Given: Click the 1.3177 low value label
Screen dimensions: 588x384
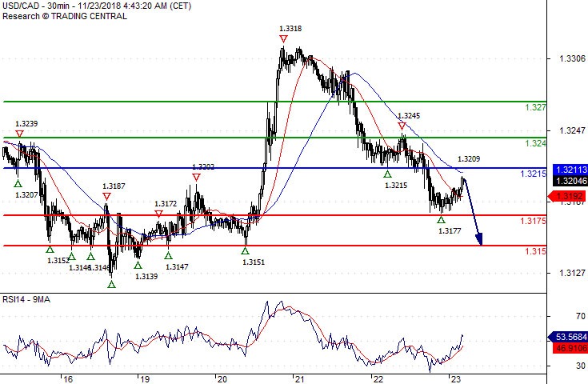Looking at the screenshot, I should pyautogui.click(x=450, y=231).
